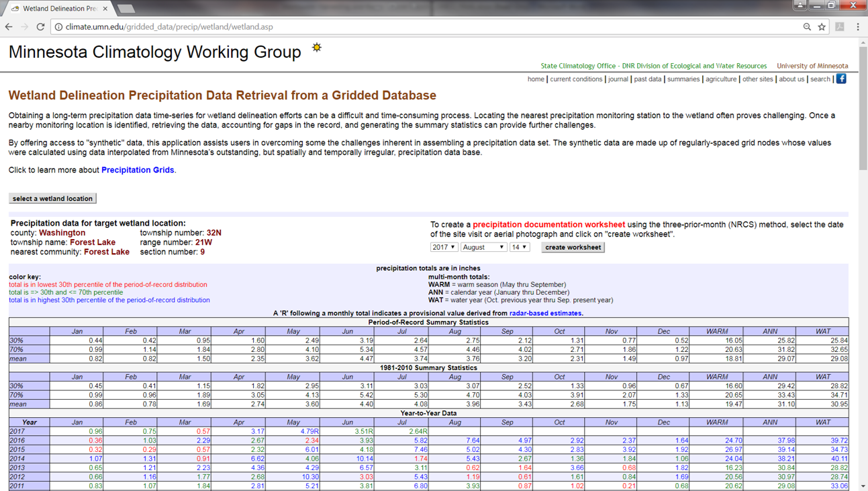Open the Precipitation Grids link
Screen dimensions: 868x491
[137, 170]
